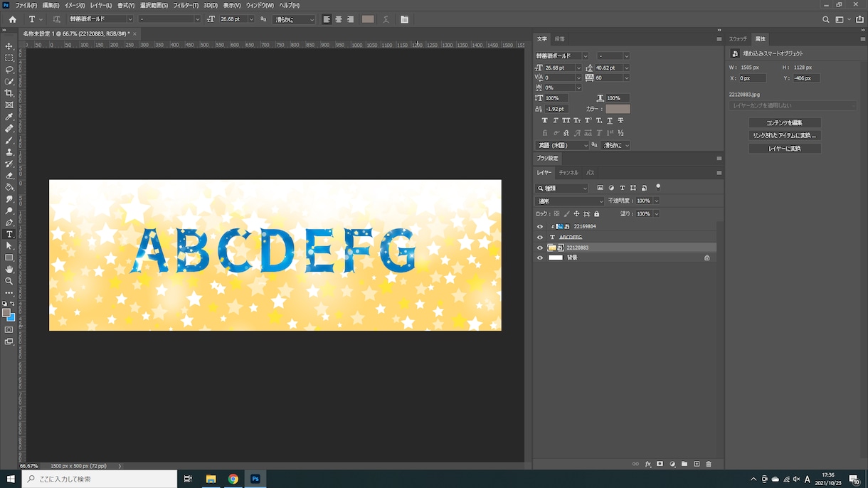Screen dimensions: 868x488
Task: Open the blend mode dropdown 通常
Action: pos(570,201)
